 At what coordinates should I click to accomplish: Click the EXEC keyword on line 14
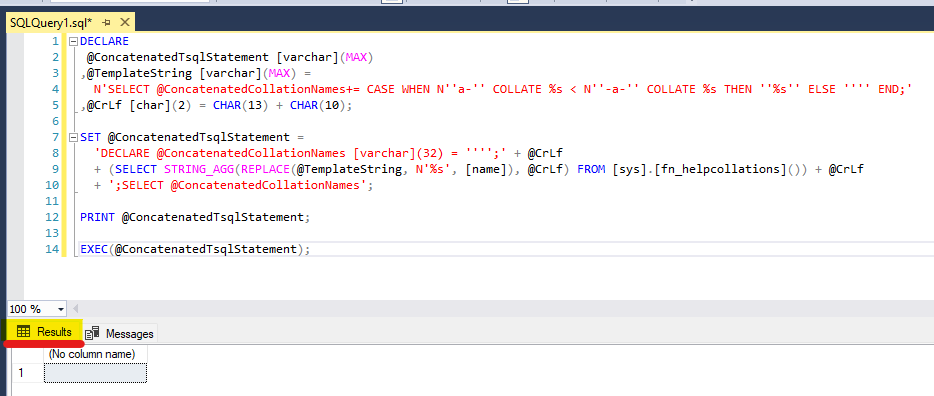click(94, 249)
